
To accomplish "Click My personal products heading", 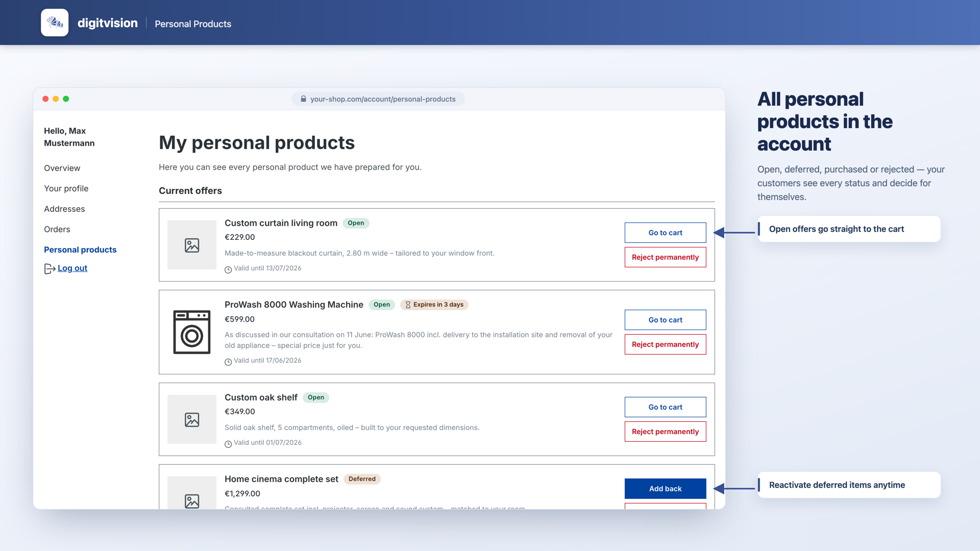I will coord(257,143).
